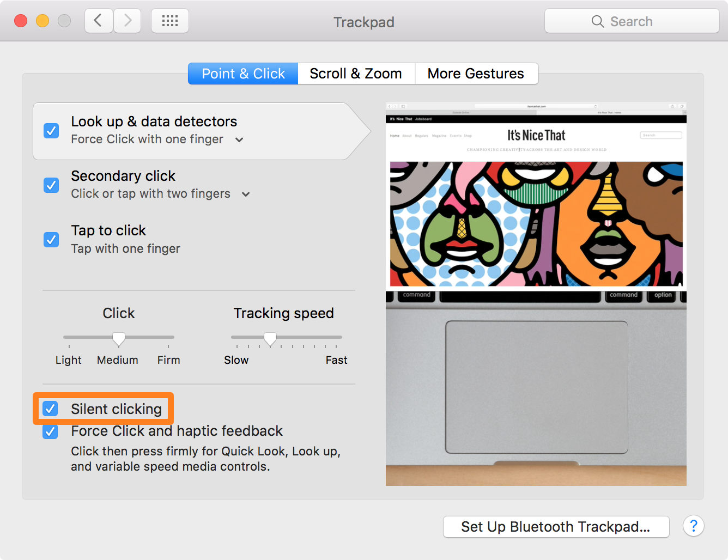Click the forward navigation arrow
728x560 pixels.
click(x=127, y=20)
